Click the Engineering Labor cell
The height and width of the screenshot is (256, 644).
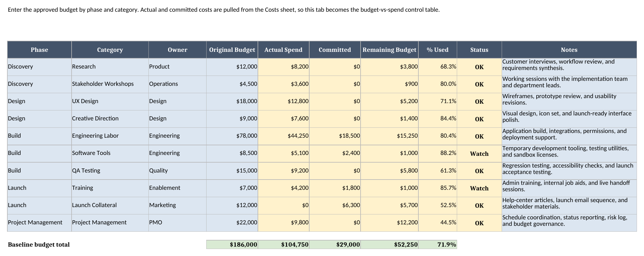point(110,136)
